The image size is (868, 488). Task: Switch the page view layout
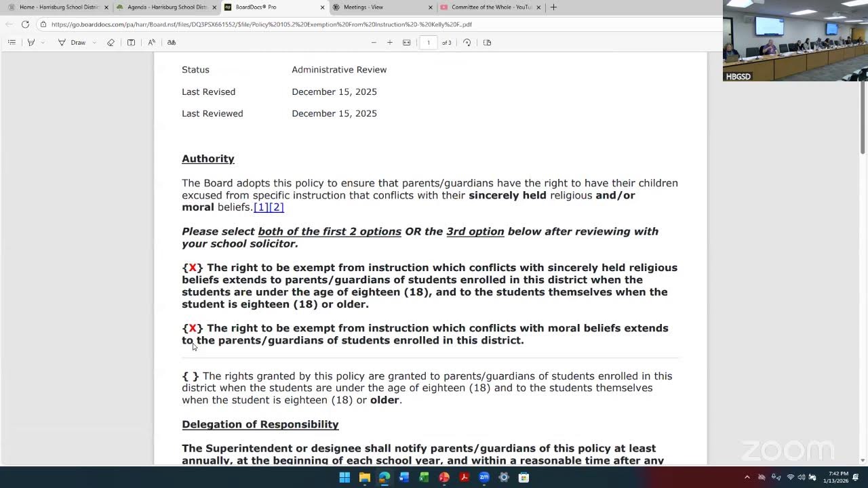click(487, 42)
